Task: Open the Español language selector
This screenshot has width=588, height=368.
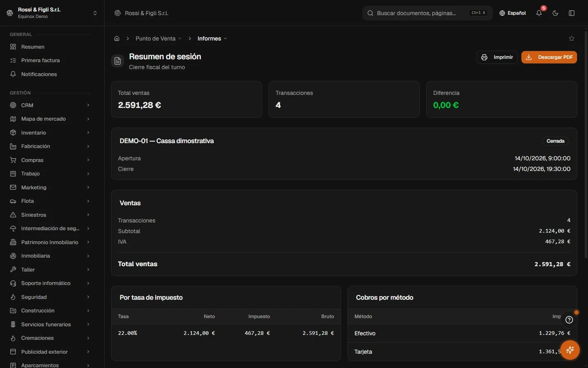Action: [x=512, y=13]
